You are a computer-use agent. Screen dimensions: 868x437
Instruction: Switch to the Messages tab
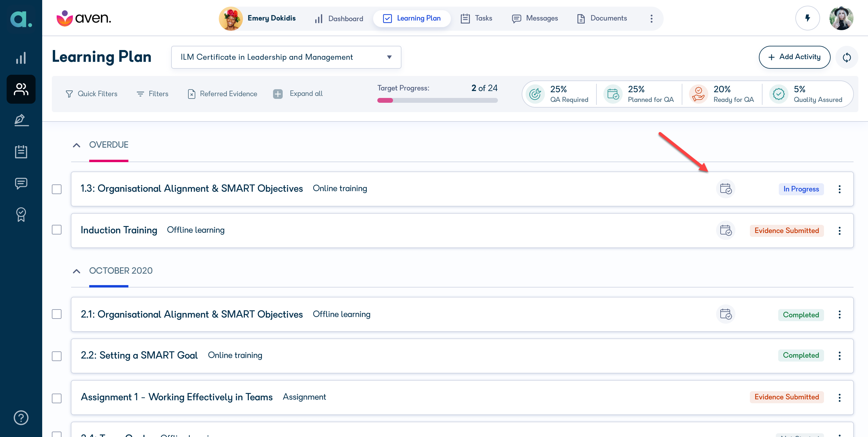coord(535,18)
